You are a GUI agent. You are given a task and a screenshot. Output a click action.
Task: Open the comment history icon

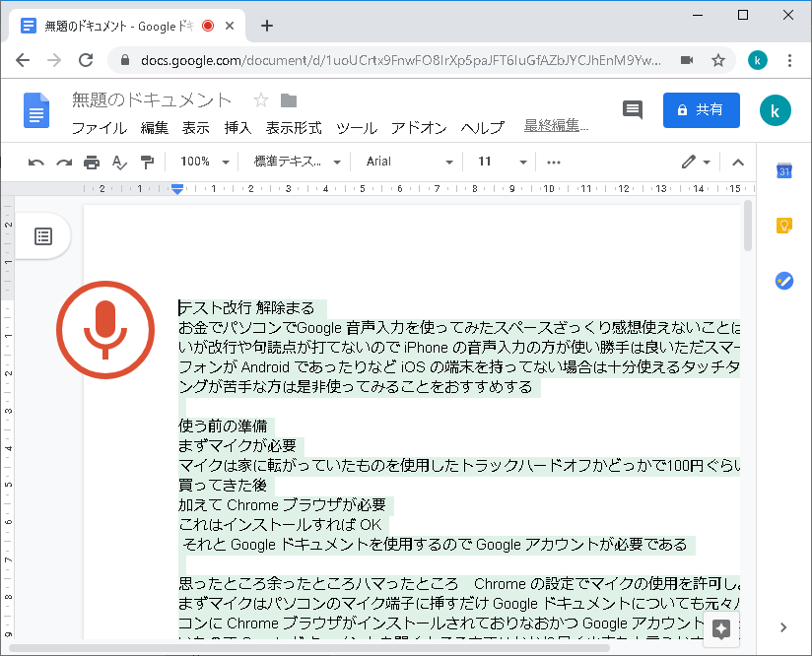633,110
